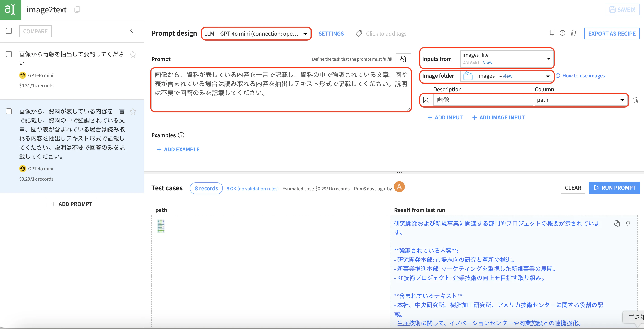Click How to use images info link
This screenshot has height=329, width=644.
580,76
